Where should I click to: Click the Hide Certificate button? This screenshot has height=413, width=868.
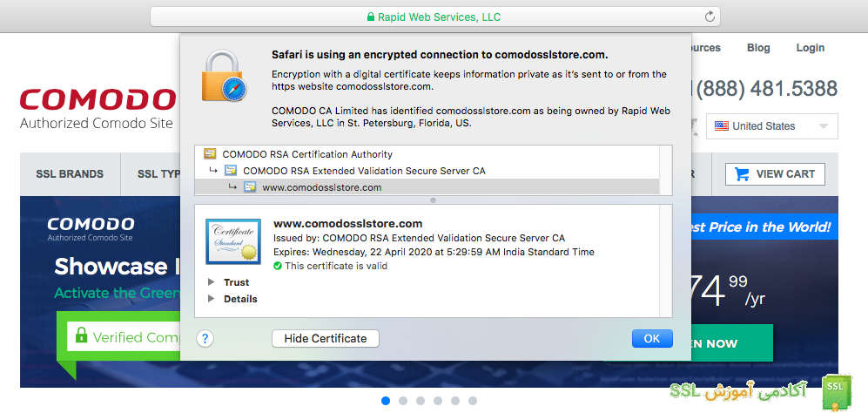(326, 338)
